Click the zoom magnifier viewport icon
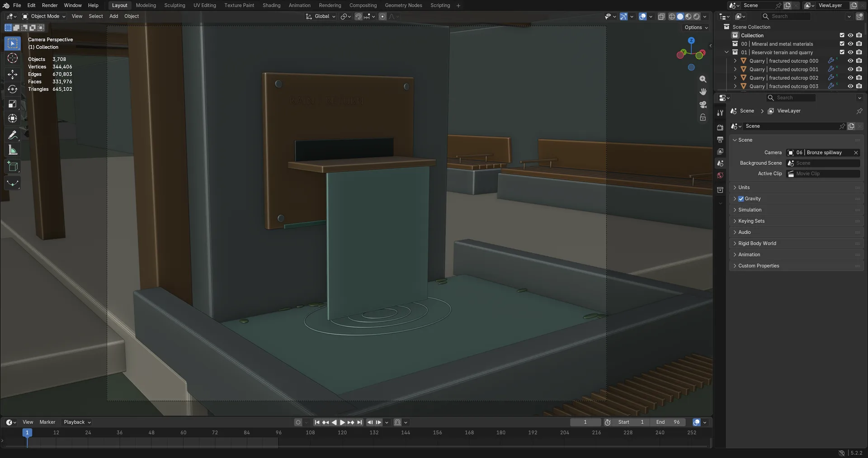Viewport: 868px width, 458px height. [x=703, y=79]
